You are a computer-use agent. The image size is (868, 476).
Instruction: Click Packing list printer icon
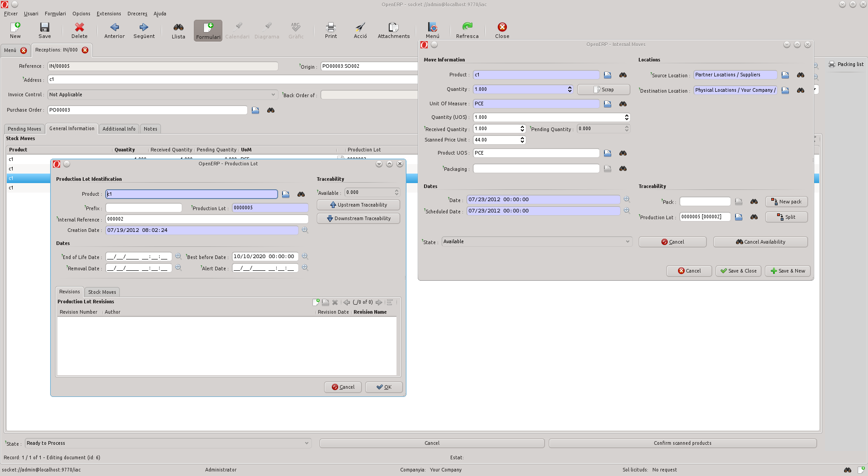click(831, 65)
